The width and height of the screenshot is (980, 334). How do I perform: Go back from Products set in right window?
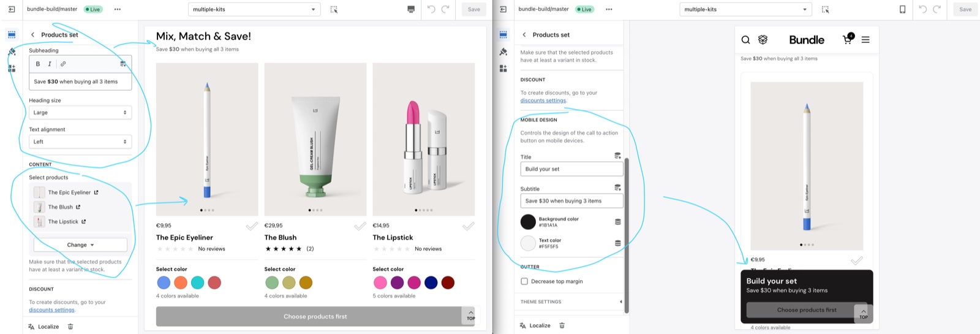pyautogui.click(x=524, y=35)
